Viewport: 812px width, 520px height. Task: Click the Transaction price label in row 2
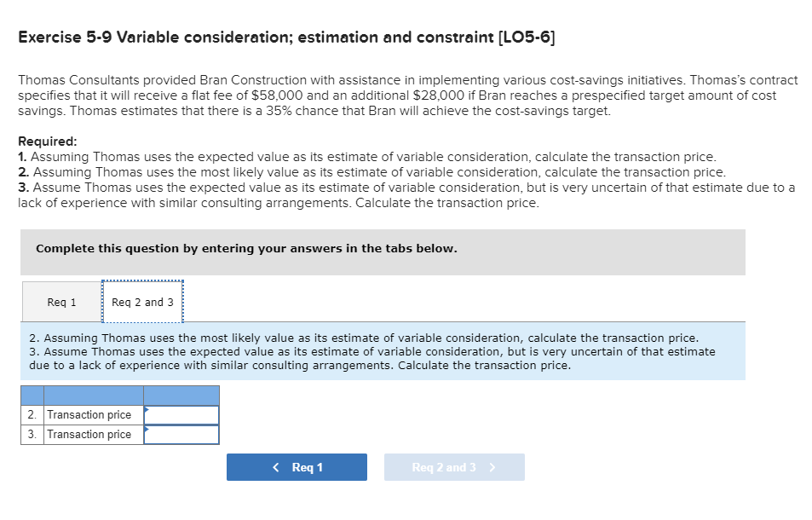(92, 414)
